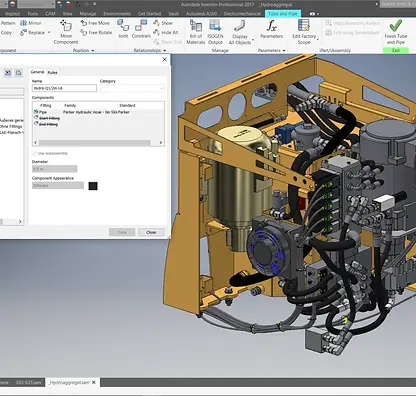Expand the Replace dropdown arrow
Viewport: 416px width, 396px height.
(x=49, y=32)
